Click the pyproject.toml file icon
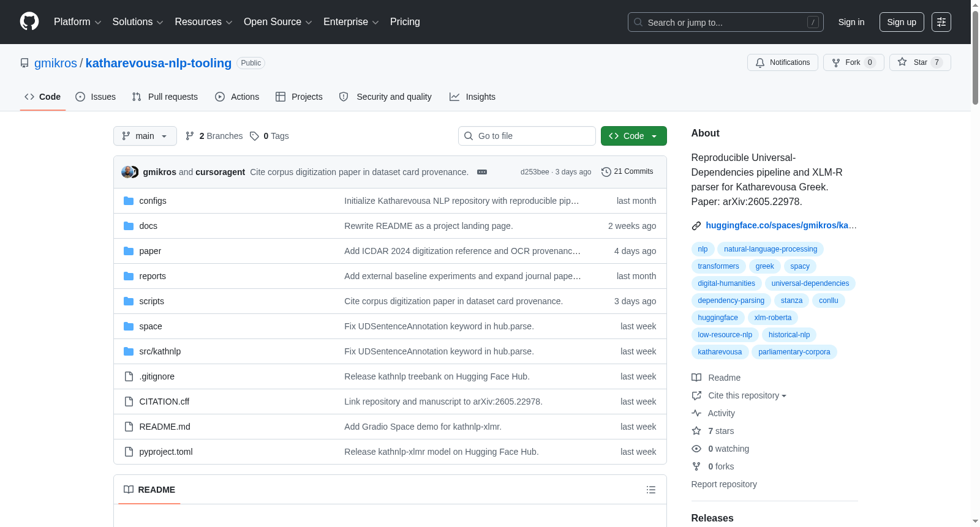This screenshot has height=527, width=980. click(129, 452)
